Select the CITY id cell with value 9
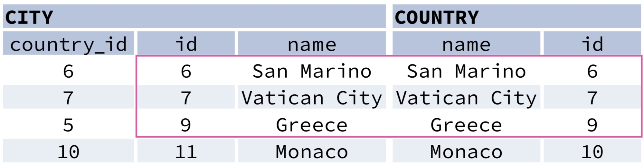This screenshot has height=166, width=644. click(x=186, y=125)
